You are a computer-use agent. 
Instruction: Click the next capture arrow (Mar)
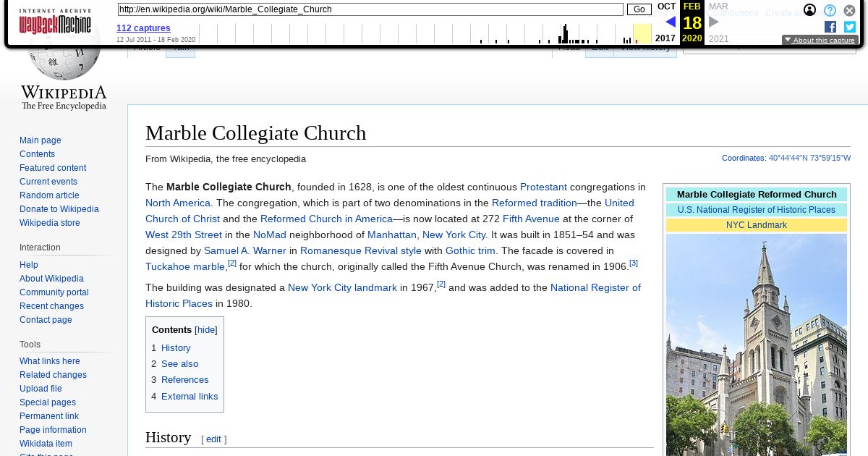pos(714,22)
